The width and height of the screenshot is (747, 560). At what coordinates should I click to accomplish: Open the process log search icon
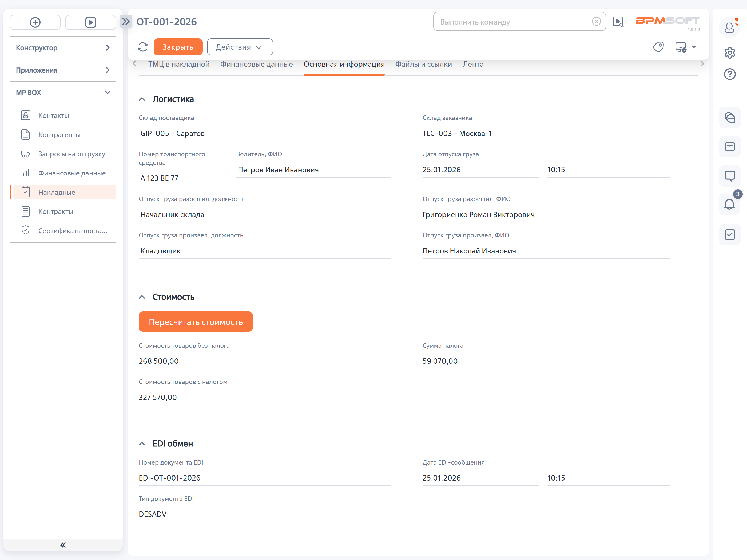pyautogui.click(x=618, y=22)
